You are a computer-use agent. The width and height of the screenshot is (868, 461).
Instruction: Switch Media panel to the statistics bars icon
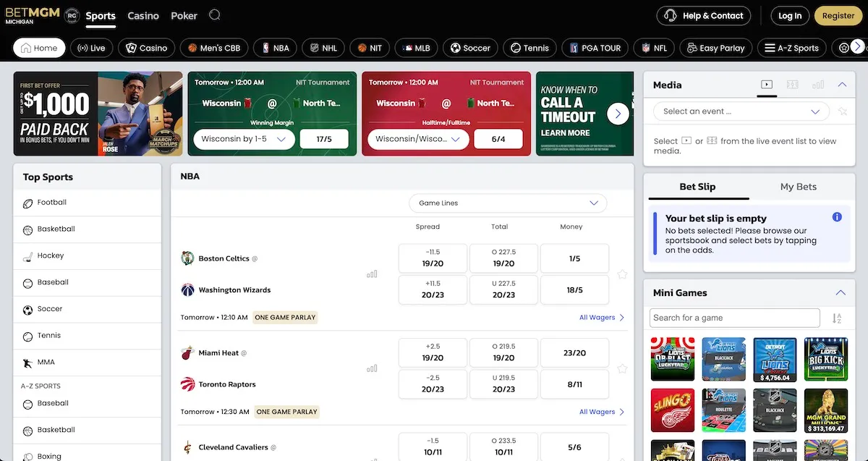[x=817, y=85]
